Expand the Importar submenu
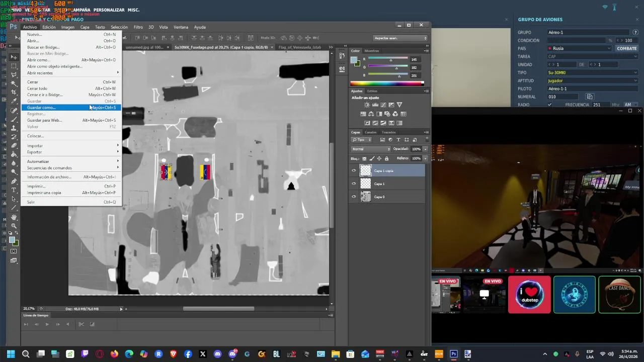This screenshot has width=644, height=362. tap(71, 146)
